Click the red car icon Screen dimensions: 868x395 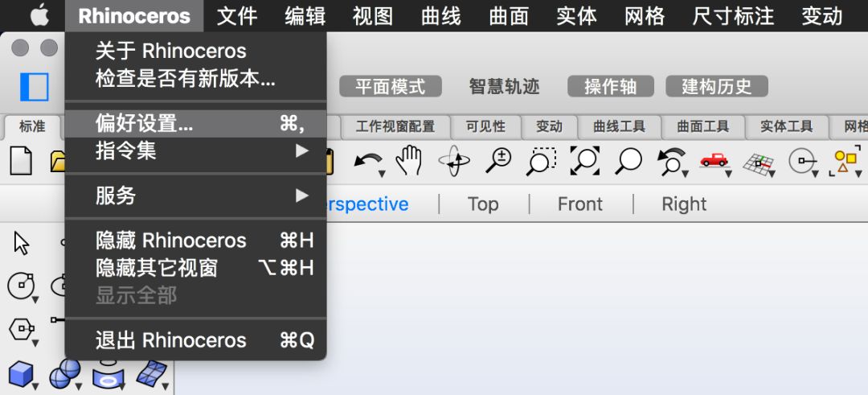pos(713,161)
